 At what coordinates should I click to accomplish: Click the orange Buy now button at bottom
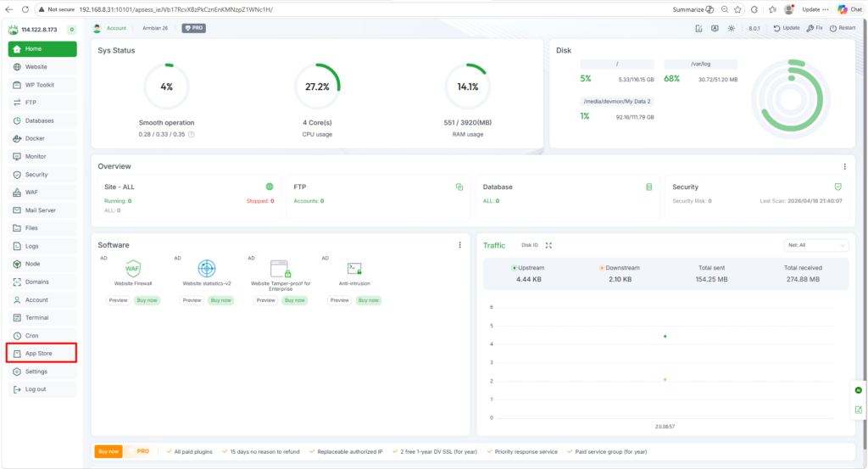coord(108,451)
